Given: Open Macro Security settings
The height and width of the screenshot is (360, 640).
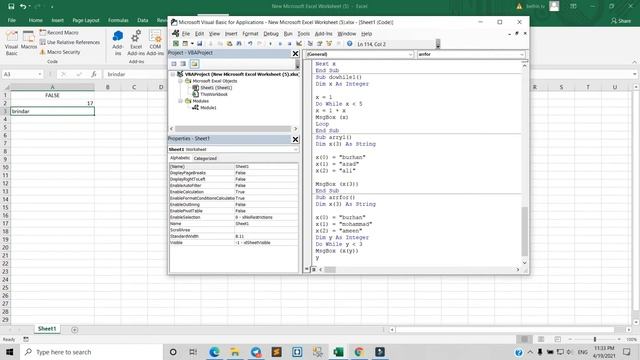Looking at the screenshot, I should pyautogui.click(x=60, y=52).
